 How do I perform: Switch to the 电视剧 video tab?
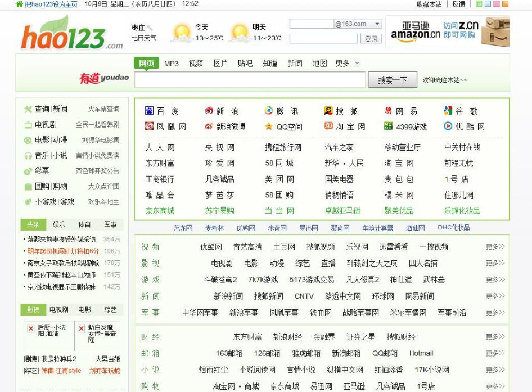coord(58,309)
